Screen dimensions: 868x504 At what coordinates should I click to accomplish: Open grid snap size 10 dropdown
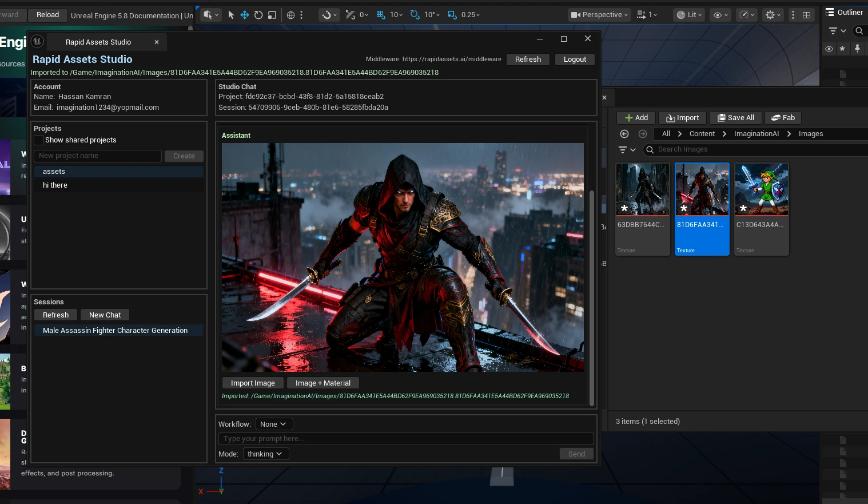(x=396, y=15)
